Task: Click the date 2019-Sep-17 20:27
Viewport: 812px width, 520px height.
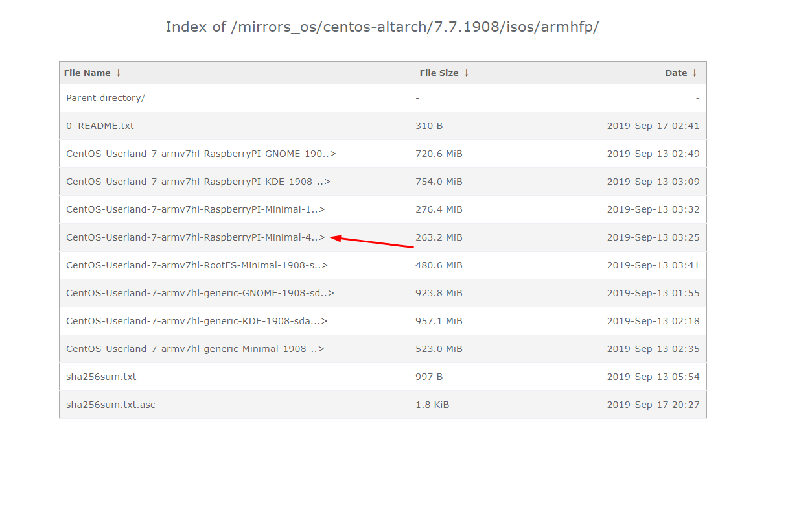Action: pyautogui.click(x=653, y=405)
